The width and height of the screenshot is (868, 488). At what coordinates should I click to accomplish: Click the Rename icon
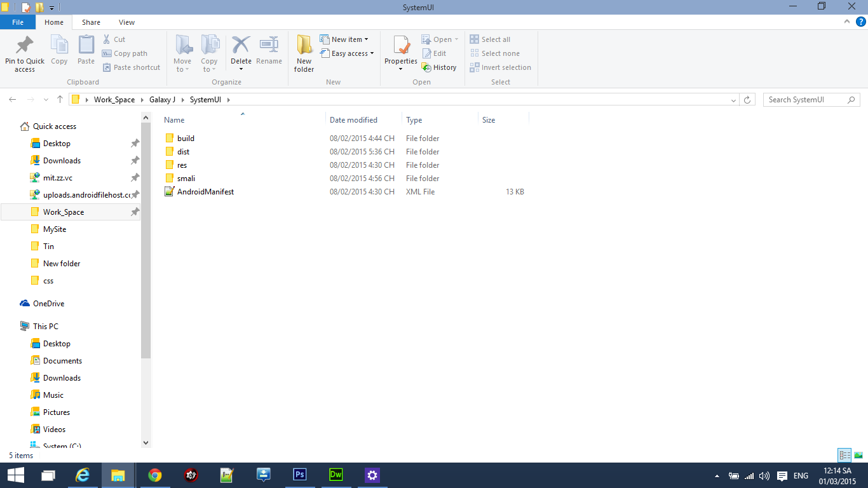click(269, 45)
